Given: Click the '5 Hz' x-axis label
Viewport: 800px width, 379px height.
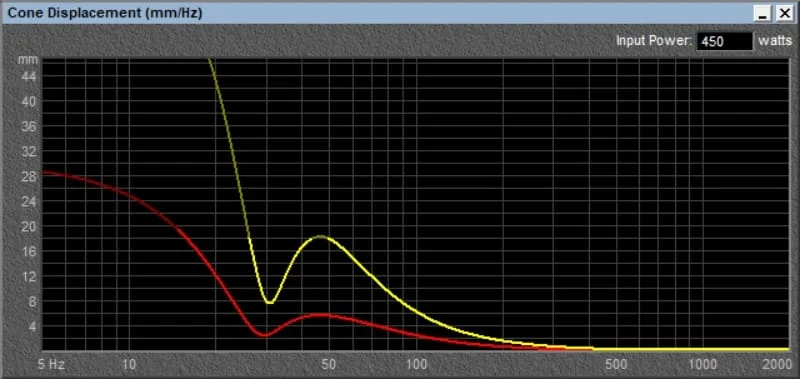Looking at the screenshot, I should 53,365.
